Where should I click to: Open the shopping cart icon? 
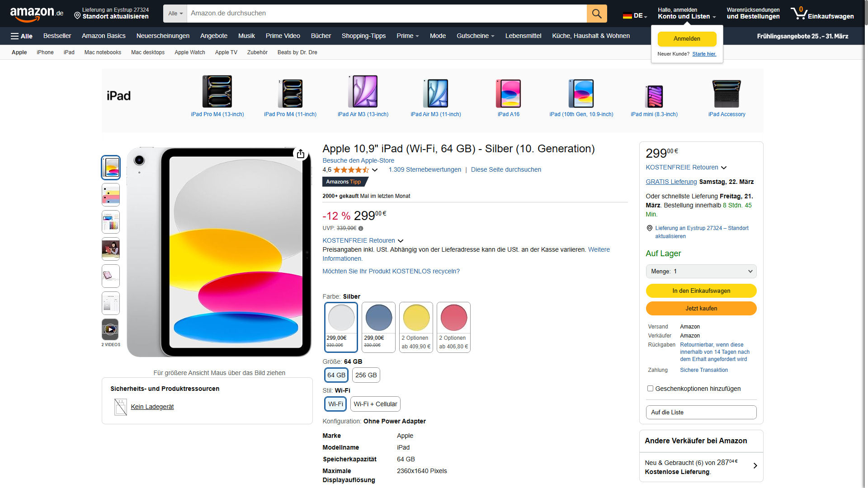click(x=799, y=13)
